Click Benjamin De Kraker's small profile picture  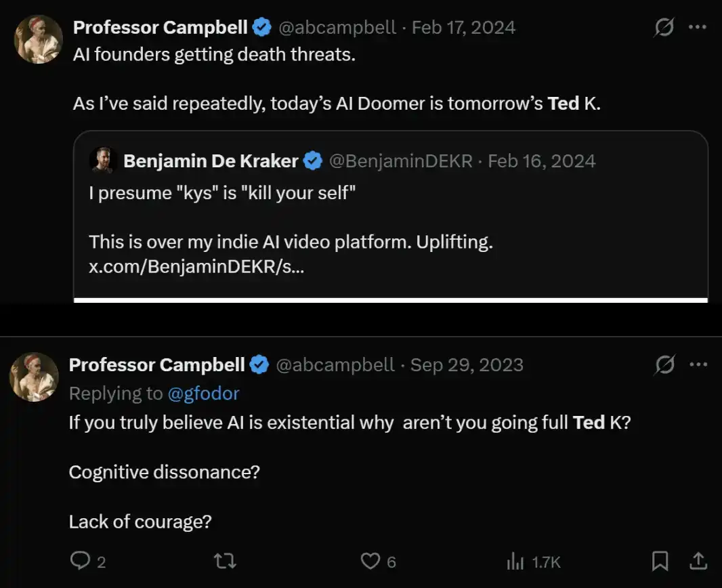pos(103,161)
